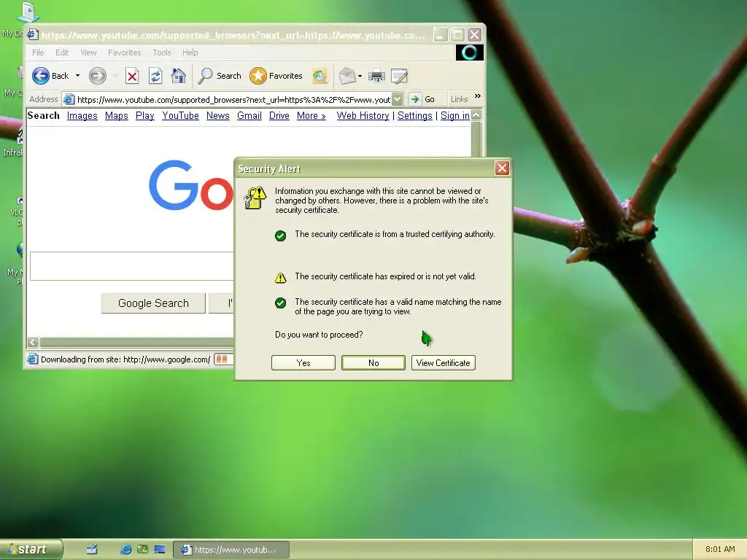Click the Gmail link

tap(249, 116)
